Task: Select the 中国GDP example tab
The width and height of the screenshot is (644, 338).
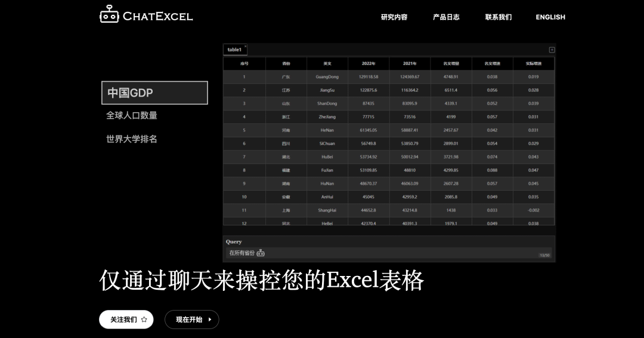Action: (154, 93)
